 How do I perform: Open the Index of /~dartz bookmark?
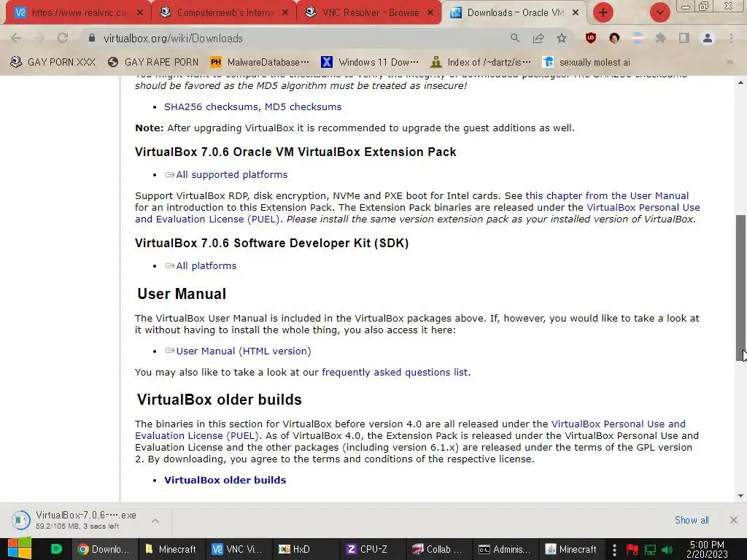click(480, 62)
